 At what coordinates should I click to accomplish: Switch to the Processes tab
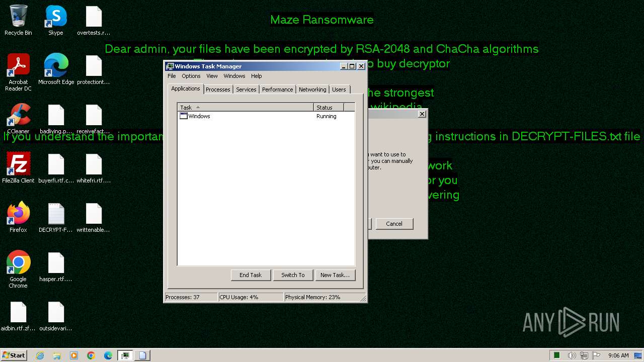(218, 89)
